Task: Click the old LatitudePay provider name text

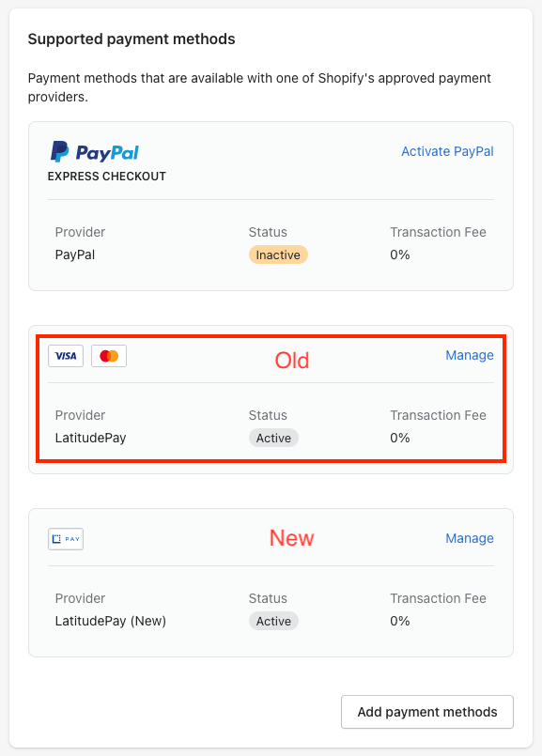Action: 90,438
